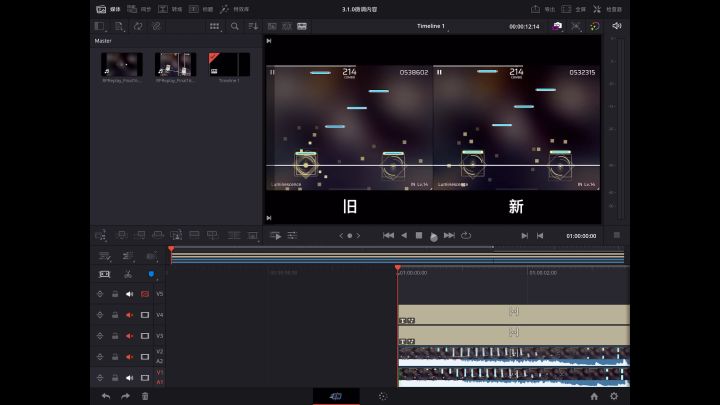Click the import media icon
This screenshot has height=405, width=720.
[x=119, y=26]
